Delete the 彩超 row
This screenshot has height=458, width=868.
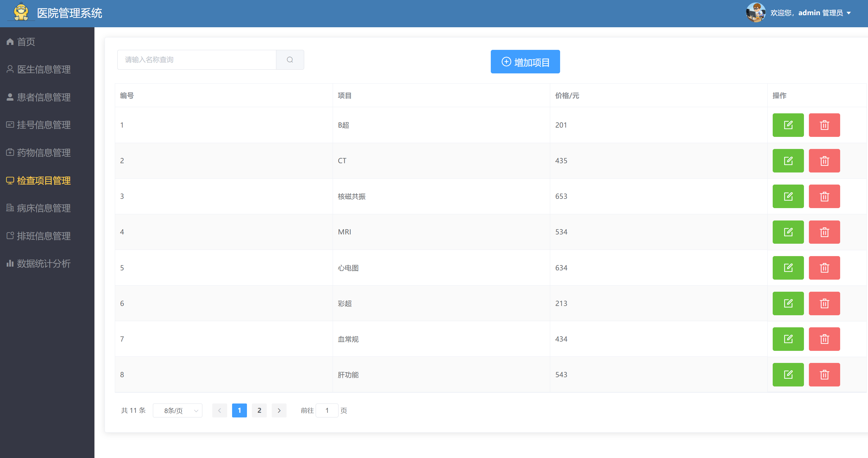pyautogui.click(x=824, y=303)
